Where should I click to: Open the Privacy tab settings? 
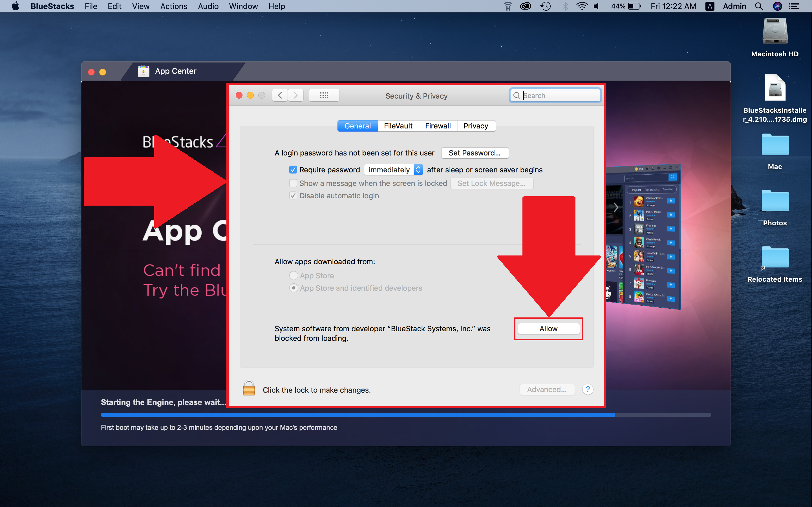[x=475, y=126]
